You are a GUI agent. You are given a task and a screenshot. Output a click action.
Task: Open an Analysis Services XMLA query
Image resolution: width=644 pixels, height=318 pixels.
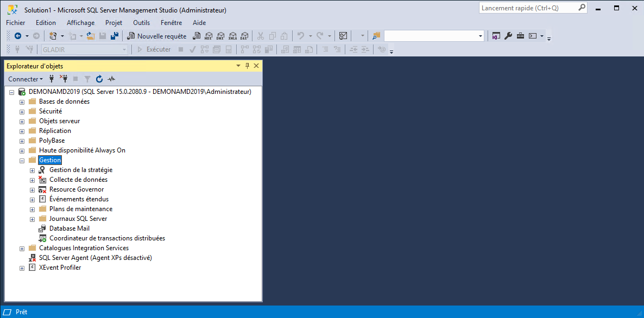(232, 36)
